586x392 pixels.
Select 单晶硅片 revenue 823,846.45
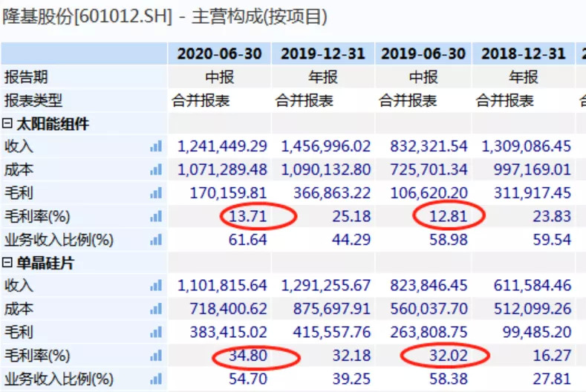coord(429,286)
